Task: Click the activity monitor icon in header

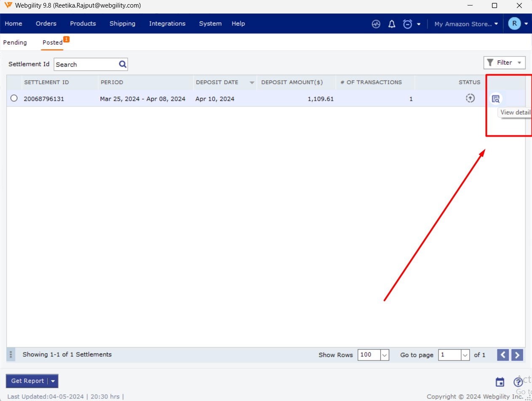Action: (376, 24)
